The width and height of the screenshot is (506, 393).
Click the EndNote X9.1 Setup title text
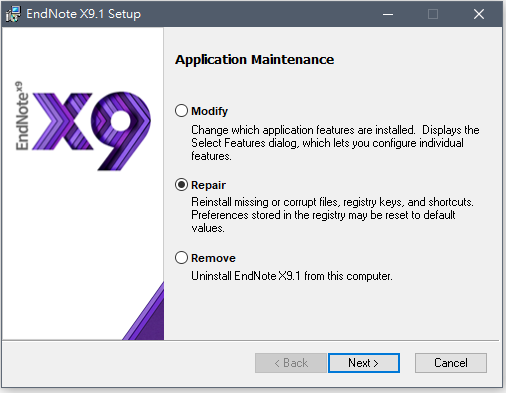coord(83,14)
